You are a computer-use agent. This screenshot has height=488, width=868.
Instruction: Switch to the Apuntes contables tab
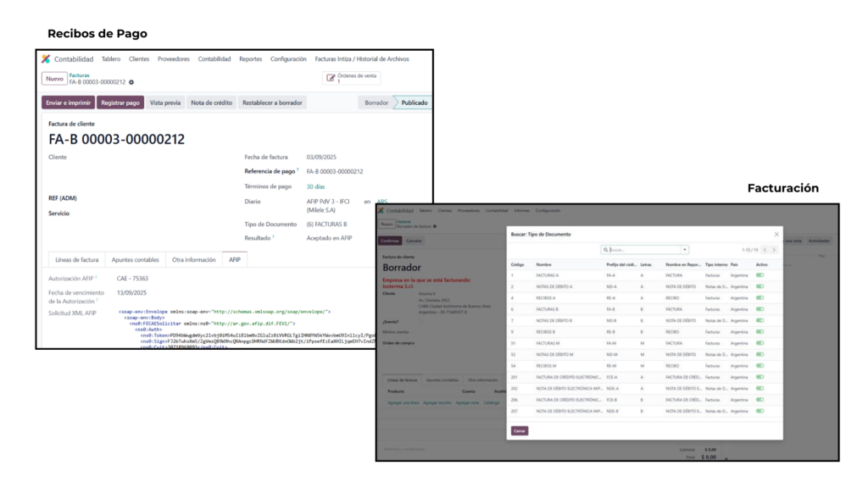[x=135, y=259]
